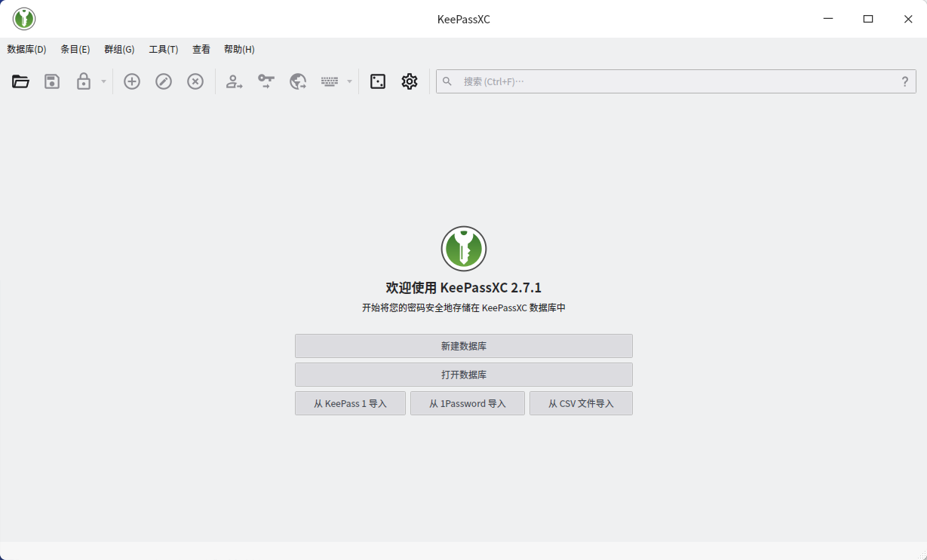Open the 条目(E) menu

pos(75,50)
